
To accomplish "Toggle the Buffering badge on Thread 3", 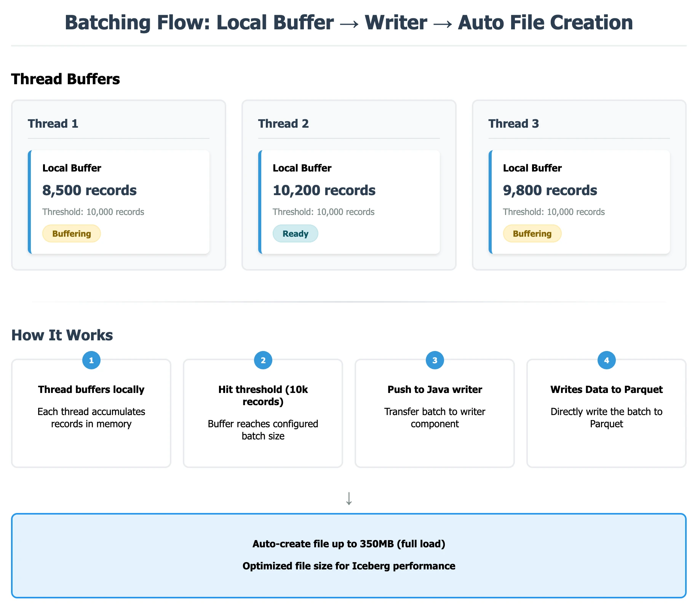I will click(532, 233).
